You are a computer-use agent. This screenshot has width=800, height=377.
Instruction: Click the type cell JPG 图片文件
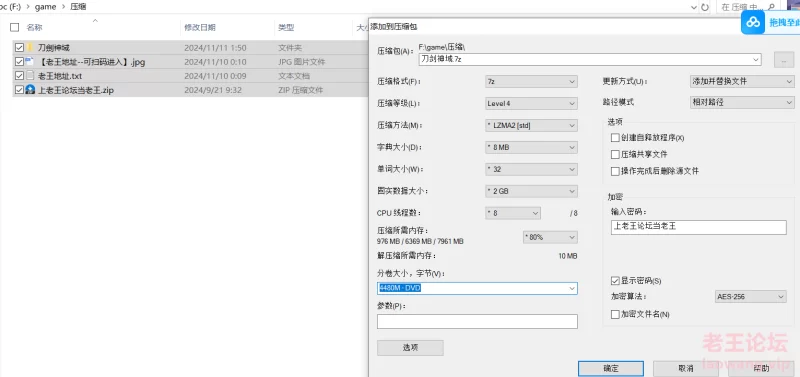pos(302,62)
